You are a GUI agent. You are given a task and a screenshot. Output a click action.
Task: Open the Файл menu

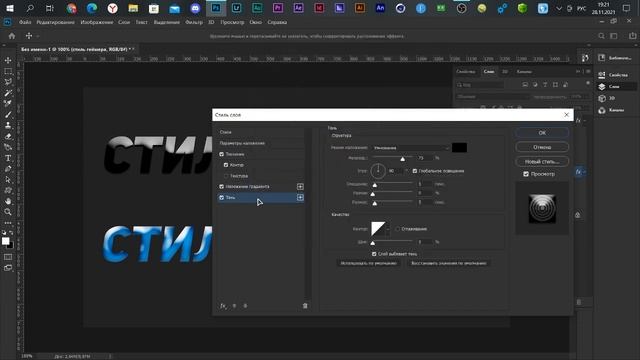pyautogui.click(x=25, y=22)
